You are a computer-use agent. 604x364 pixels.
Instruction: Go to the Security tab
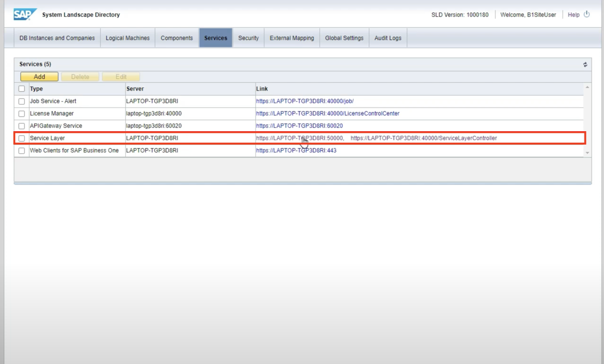click(248, 38)
